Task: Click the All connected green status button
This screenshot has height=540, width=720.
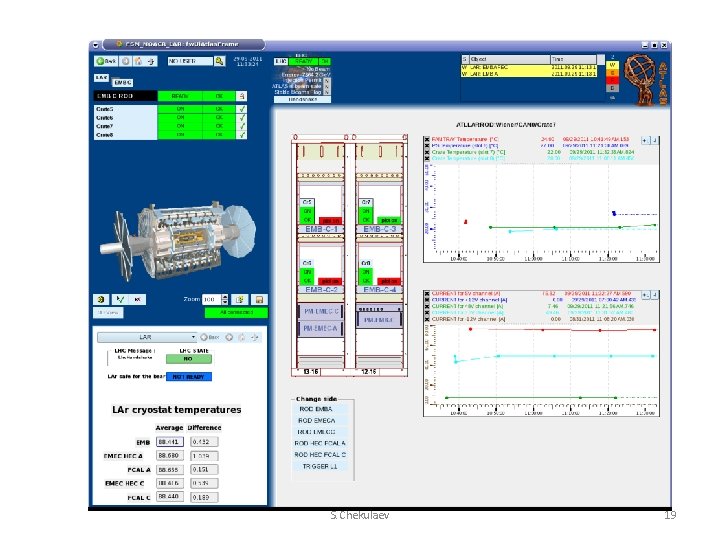Action: (236, 313)
